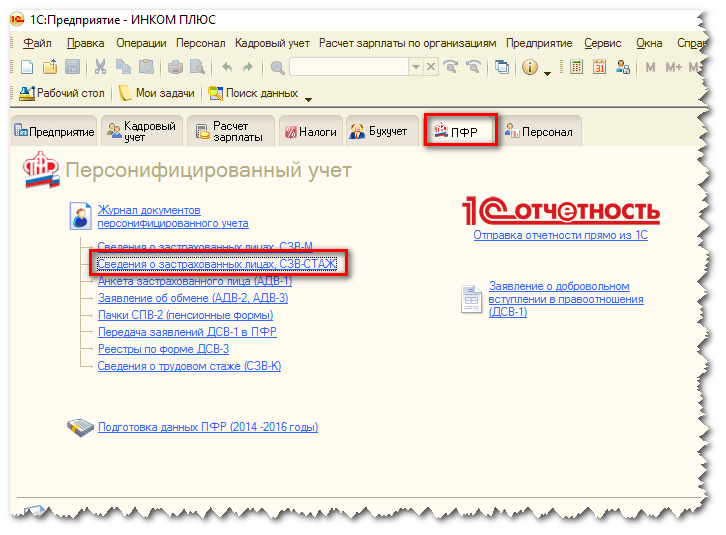Open the Файл menu
Viewport: 726px width, 535px height.
[x=37, y=43]
